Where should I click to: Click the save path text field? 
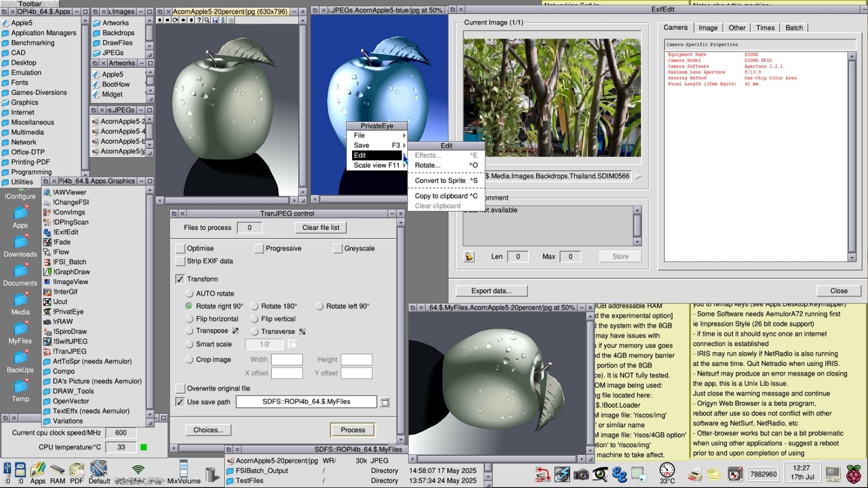point(307,402)
